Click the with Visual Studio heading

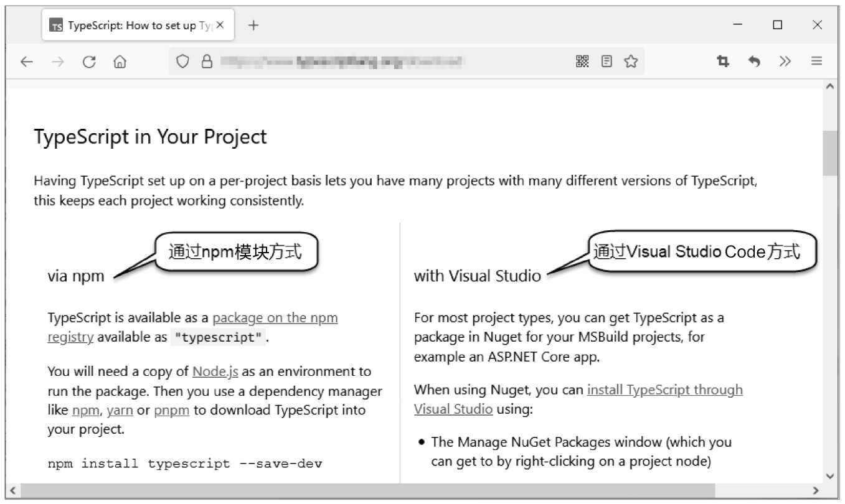[x=478, y=276]
